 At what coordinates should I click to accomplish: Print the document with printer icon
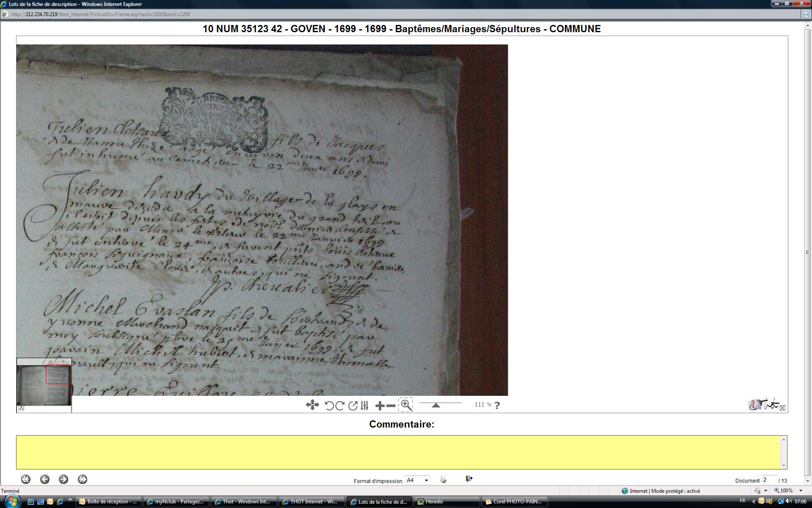click(443, 480)
